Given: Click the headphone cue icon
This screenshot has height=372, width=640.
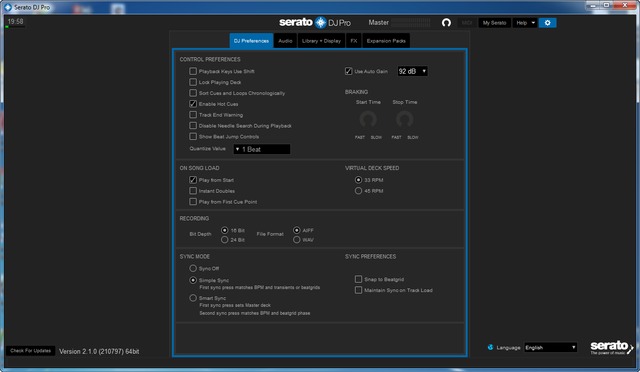Looking at the screenshot, I should coord(446,22).
